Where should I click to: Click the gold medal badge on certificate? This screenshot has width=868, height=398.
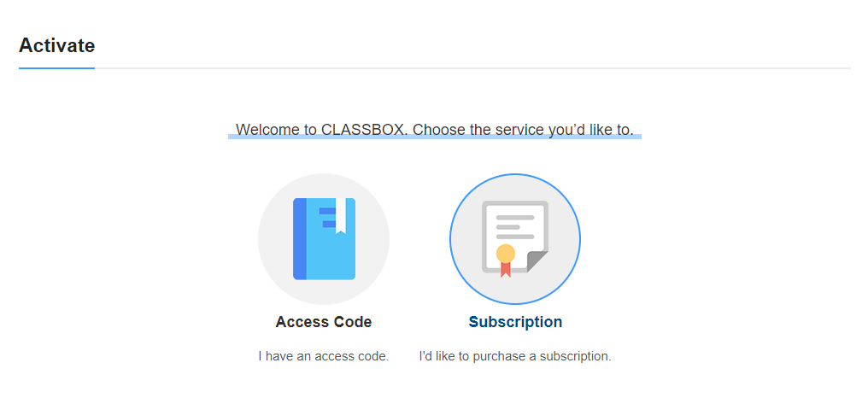(506, 254)
